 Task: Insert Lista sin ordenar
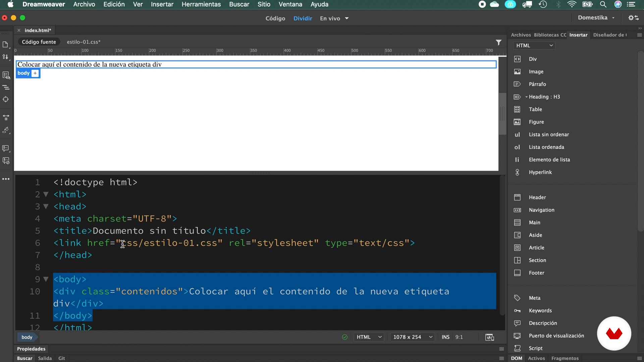(549, 134)
